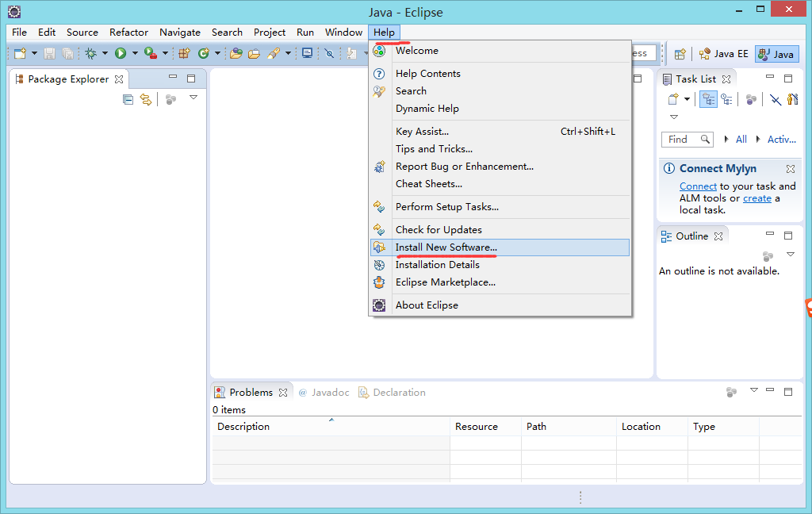This screenshot has height=514, width=812.
Task: Click the New Java Class icon
Action: coord(204,53)
